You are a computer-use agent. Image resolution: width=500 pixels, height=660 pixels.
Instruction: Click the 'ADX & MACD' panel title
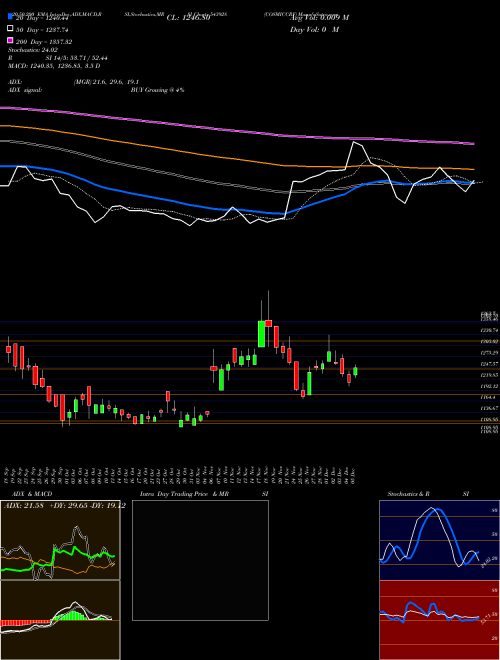click(32, 494)
